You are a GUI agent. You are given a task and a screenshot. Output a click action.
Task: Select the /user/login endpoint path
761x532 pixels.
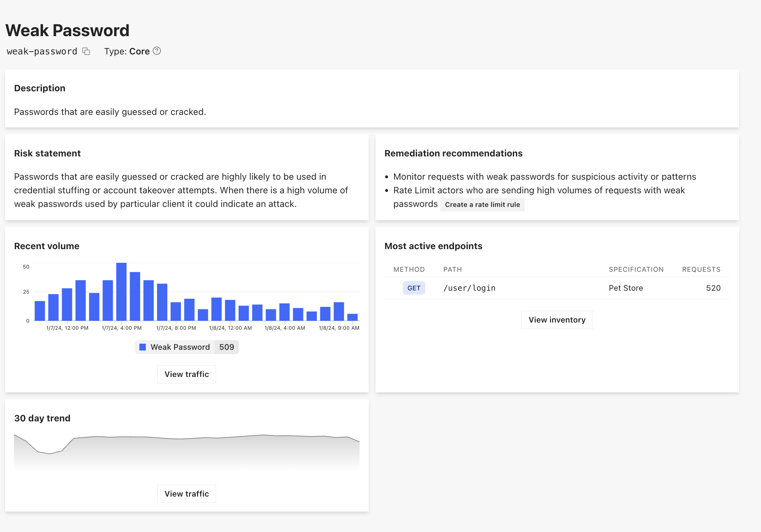(469, 288)
